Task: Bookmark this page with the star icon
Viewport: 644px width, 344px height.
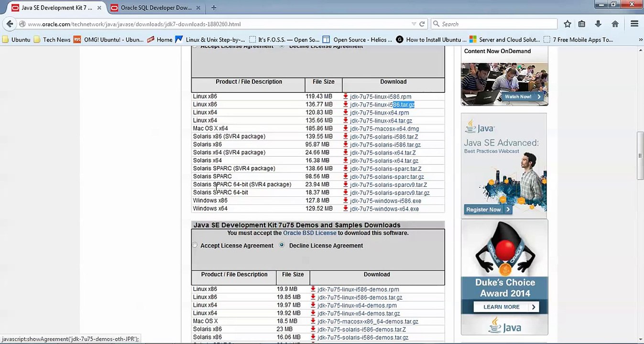Action: click(x=567, y=24)
